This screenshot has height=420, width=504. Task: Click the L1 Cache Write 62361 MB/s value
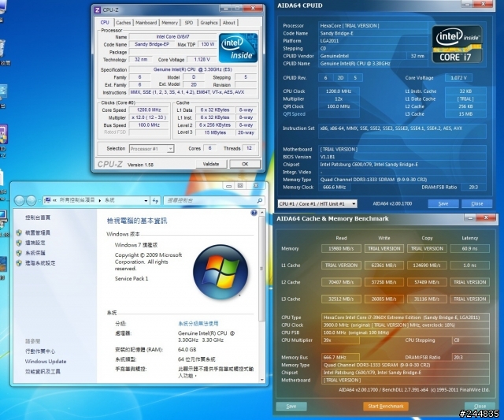click(384, 266)
